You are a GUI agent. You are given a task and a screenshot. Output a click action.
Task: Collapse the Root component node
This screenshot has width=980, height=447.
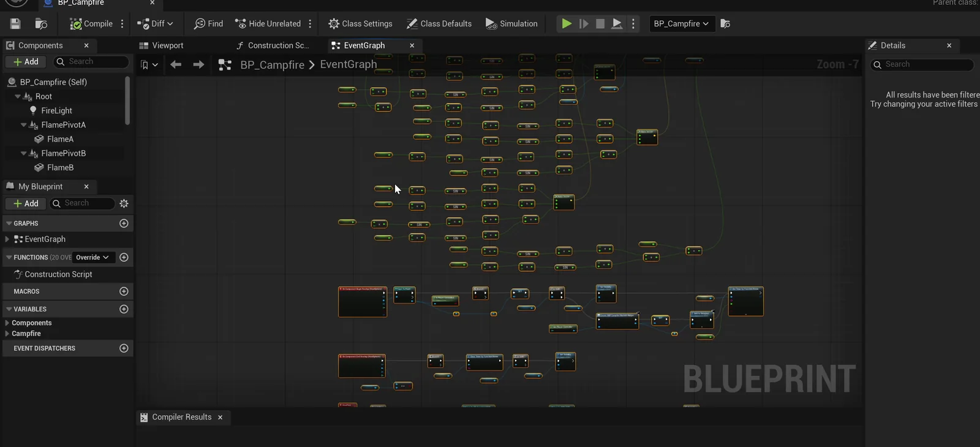pos(18,97)
